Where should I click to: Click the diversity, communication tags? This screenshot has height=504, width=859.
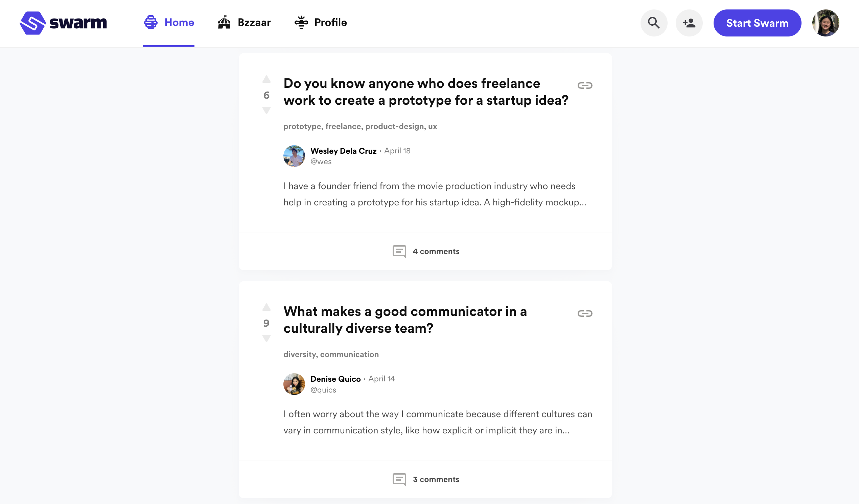[x=331, y=354]
